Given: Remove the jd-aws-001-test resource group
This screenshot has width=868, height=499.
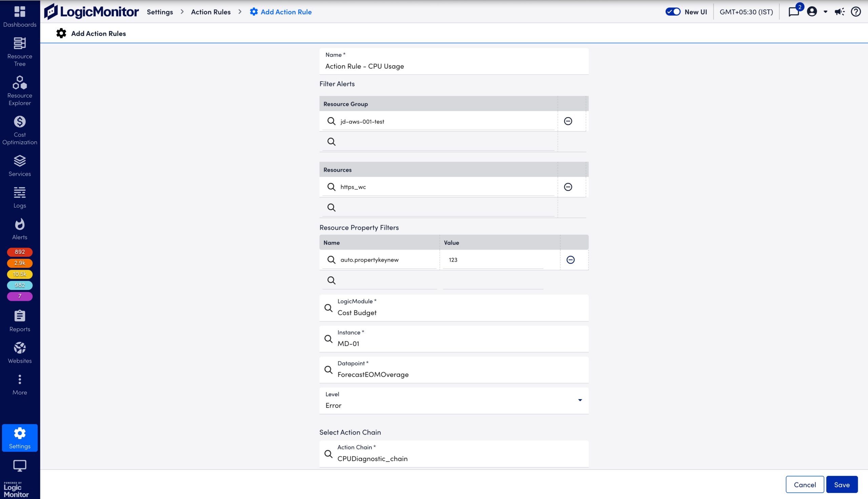Looking at the screenshot, I should tap(568, 121).
